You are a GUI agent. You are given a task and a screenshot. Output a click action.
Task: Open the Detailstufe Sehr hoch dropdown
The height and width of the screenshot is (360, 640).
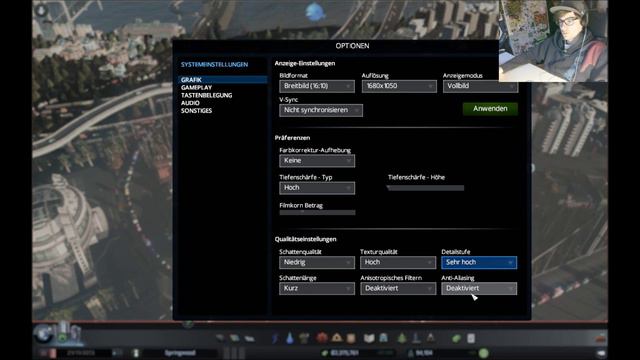(x=479, y=262)
